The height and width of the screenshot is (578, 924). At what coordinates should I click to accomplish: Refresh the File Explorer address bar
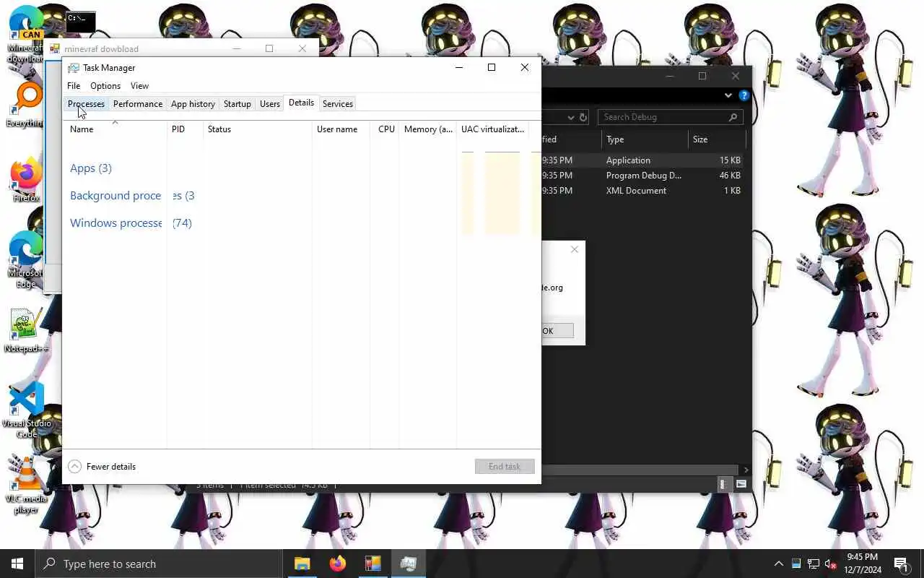583,117
